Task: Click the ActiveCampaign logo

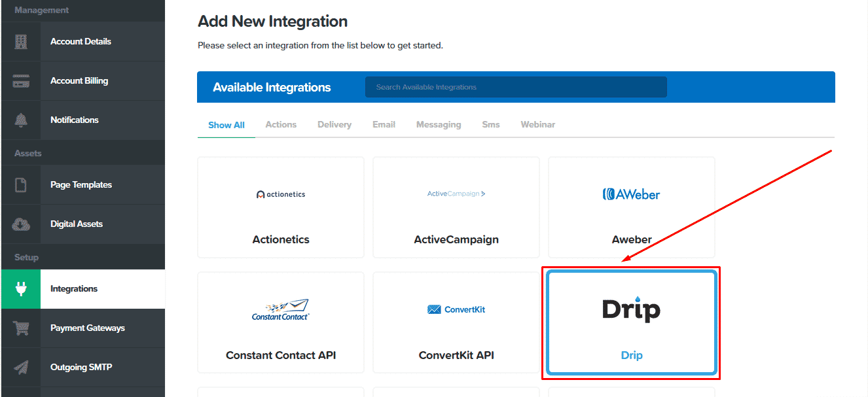Action: (456, 194)
